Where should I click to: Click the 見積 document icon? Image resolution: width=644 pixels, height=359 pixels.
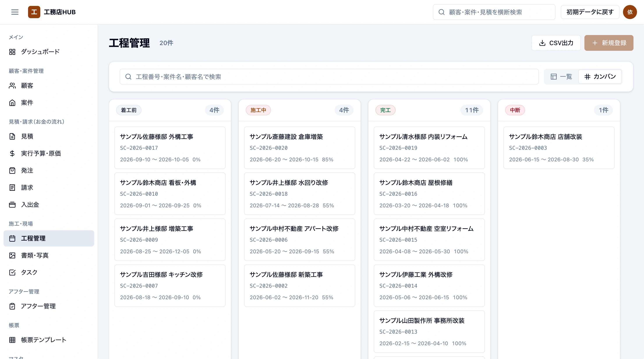click(12, 136)
